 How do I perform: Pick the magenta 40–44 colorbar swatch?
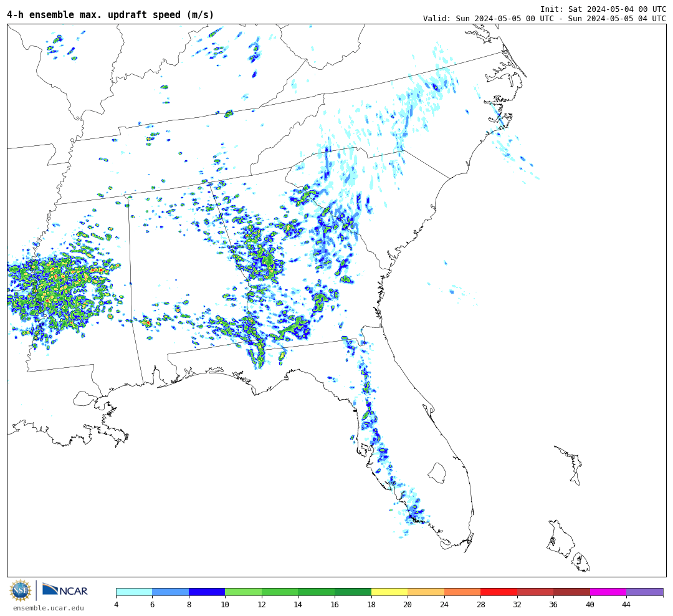tap(608, 592)
